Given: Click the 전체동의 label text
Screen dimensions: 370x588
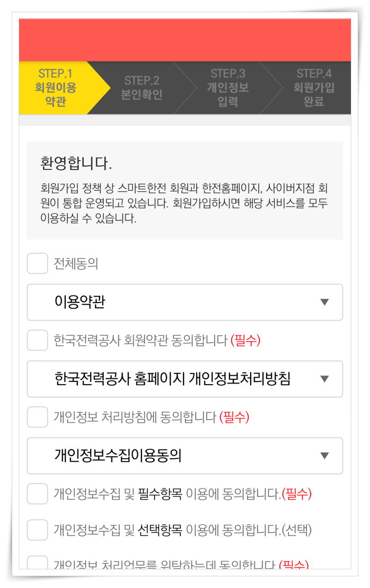Looking at the screenshot, I should (x=76, y=264).
